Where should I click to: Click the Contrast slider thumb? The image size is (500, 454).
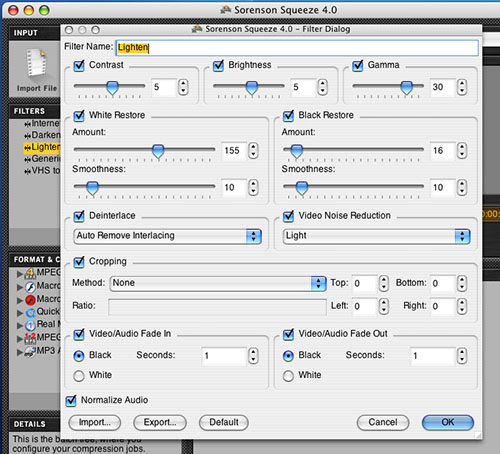[x=112, y=88]
